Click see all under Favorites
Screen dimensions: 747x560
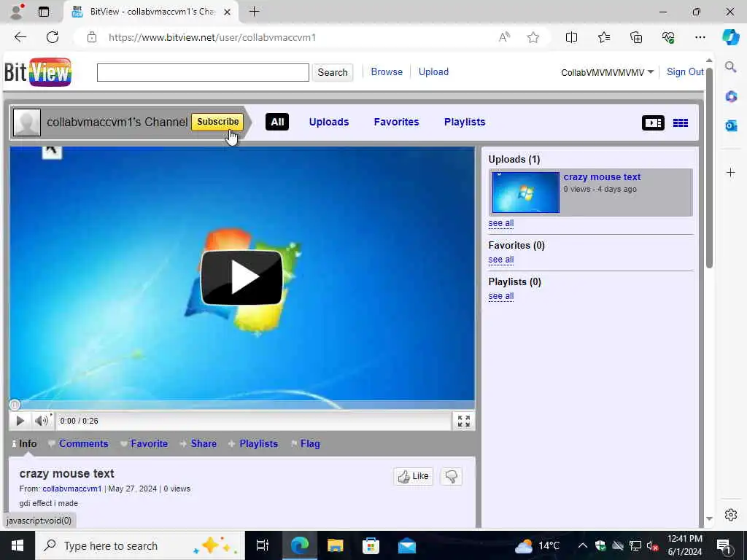tap(500, 260)
